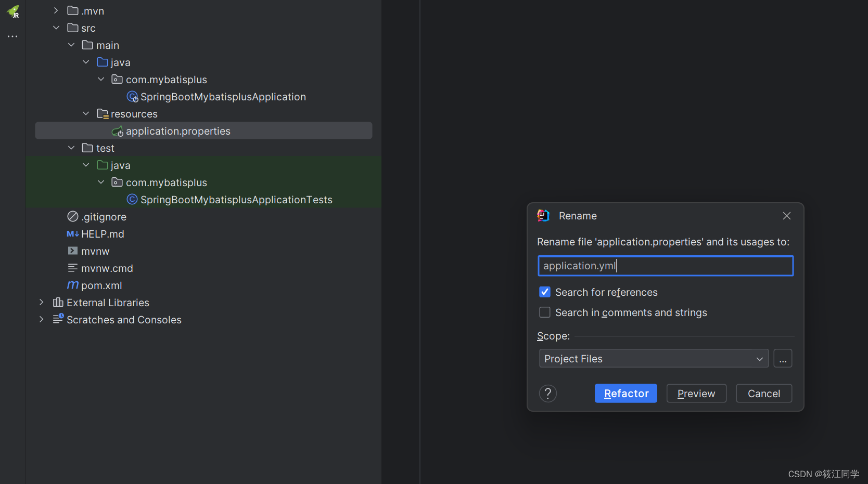Select .gitignore file name
The image size is (868, 484).
104,217
